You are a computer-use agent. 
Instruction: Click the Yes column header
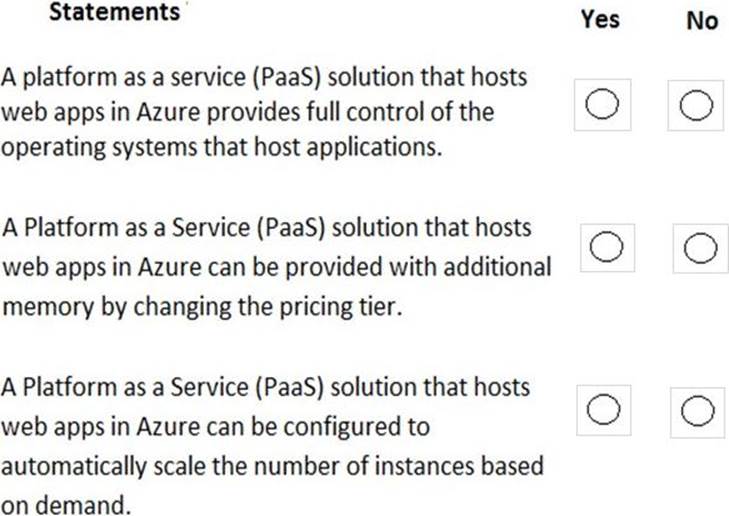(600, 19)
